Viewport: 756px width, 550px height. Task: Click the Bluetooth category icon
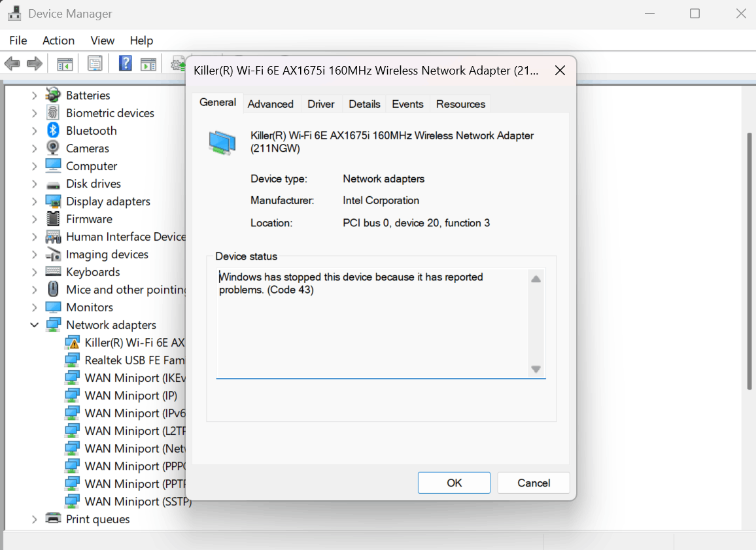pos(53,130)
